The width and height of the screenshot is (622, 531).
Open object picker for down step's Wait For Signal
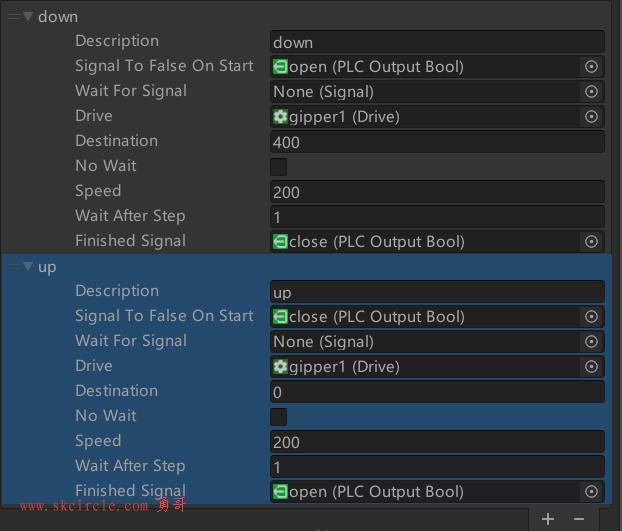pyautogui.click(x=591, y=92)
